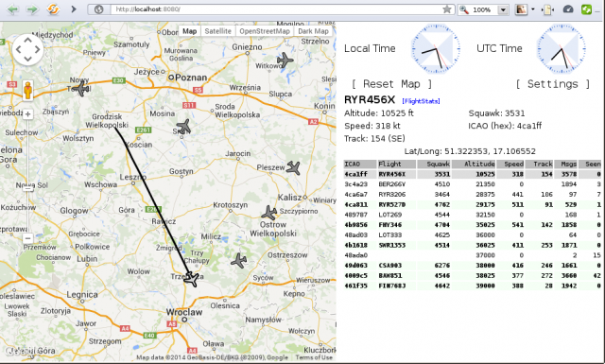Select the aircraft near Ostrow Wielkopolski
This screenshot has height=364, width=605.
coord(268,213)
